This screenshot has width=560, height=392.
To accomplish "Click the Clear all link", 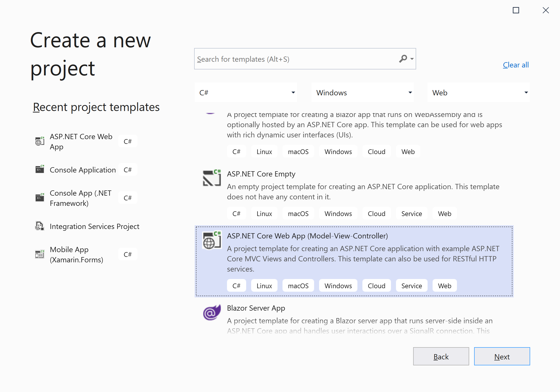I will pyautogui.click(x=516, y=65).
